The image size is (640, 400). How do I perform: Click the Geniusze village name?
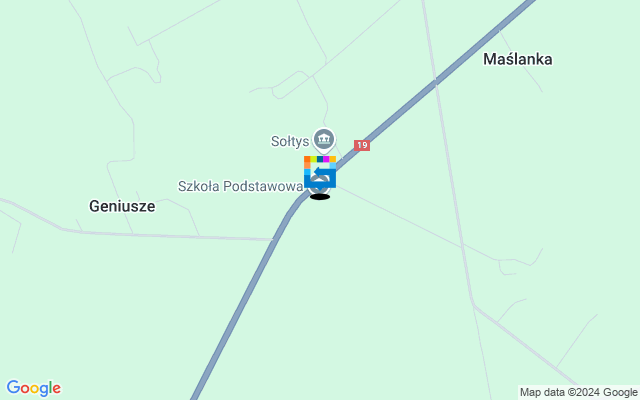click(x=122, y=206)
